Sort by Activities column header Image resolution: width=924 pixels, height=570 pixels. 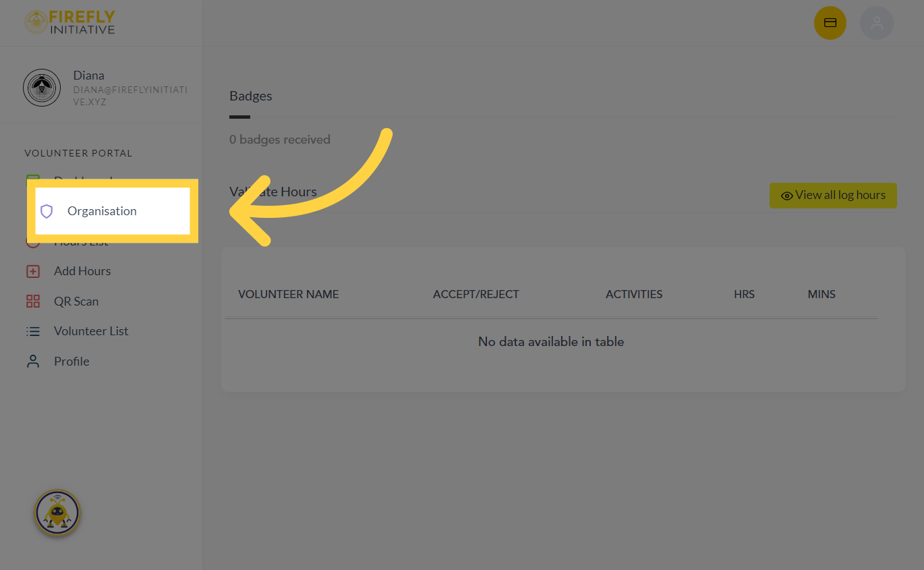634,294
